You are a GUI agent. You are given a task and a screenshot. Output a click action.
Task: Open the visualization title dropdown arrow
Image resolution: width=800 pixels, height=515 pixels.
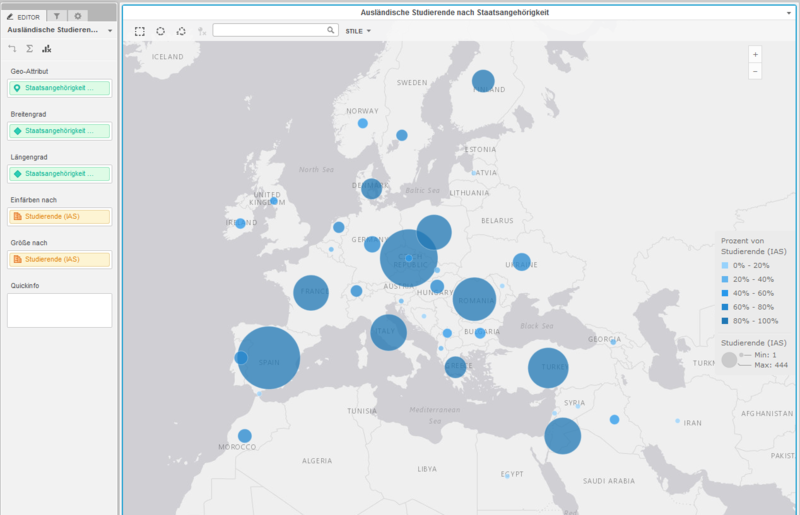click(789, 13)
